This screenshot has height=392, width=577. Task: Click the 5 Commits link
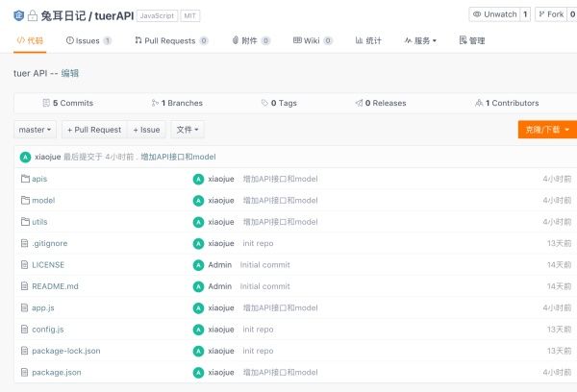point(68,103)
